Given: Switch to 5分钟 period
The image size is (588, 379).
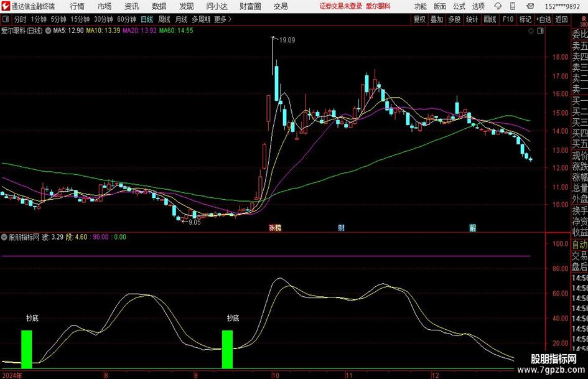Looking at the screenshot, I should point(58,19).
